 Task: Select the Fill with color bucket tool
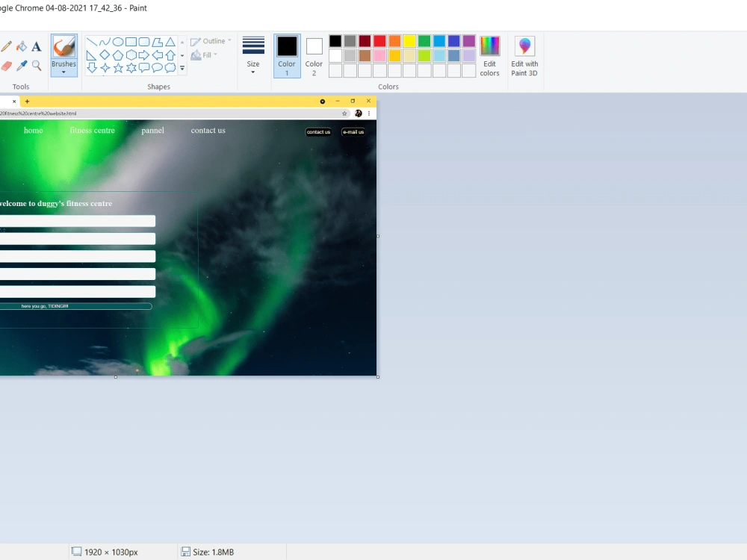22,46
